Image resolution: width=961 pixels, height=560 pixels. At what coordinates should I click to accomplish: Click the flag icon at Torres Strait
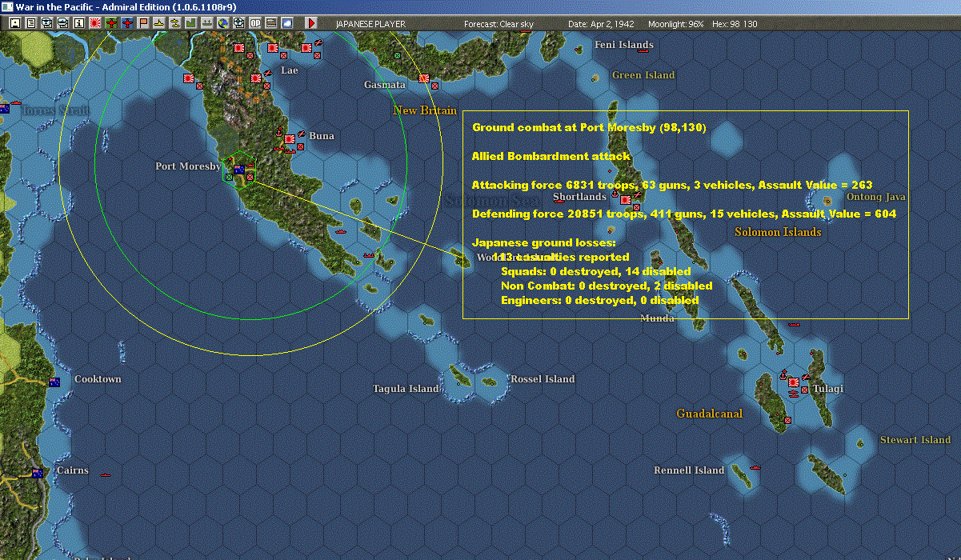(4, 108)
